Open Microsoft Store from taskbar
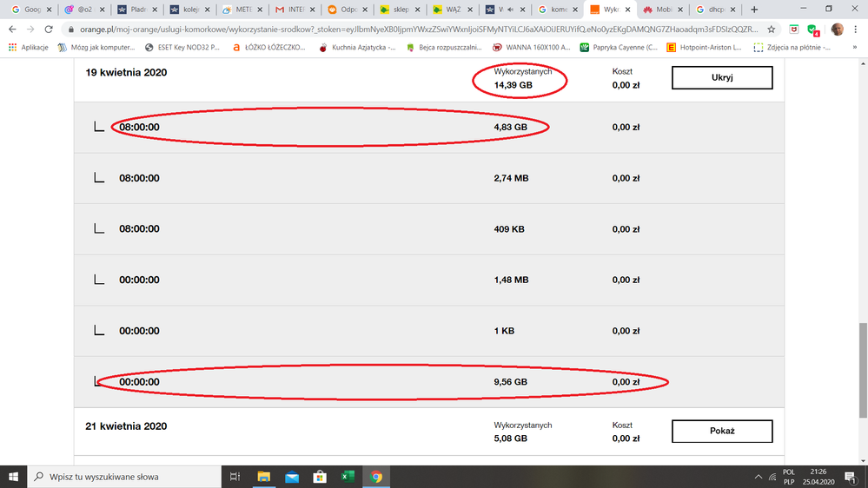 point(320,477)
